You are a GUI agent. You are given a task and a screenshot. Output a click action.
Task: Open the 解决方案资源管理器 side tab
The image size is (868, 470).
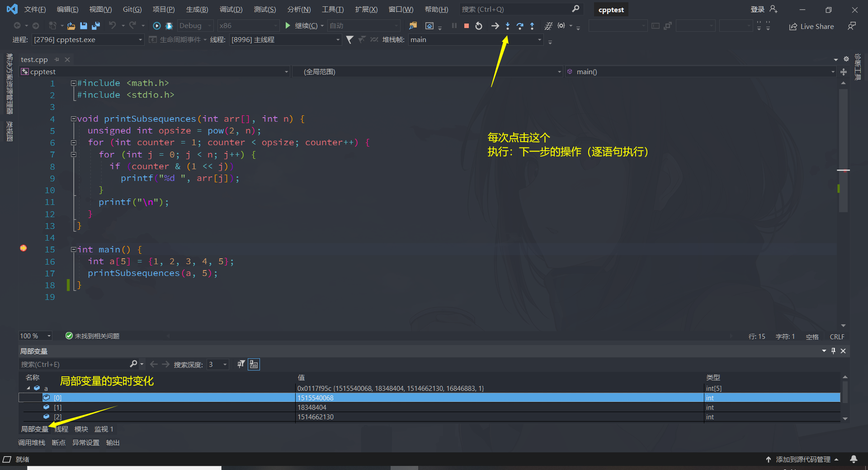tap(9, 84)
